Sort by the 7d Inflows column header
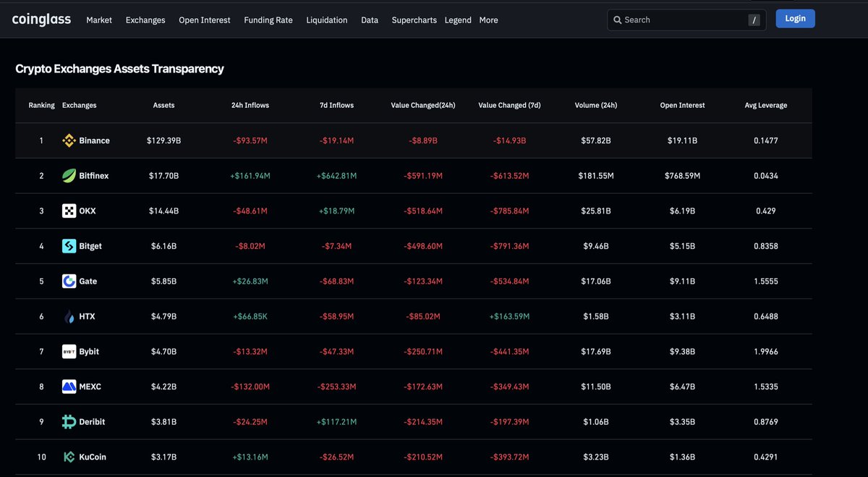The height and width of the screenshot is (477, 868). point(337,106)
